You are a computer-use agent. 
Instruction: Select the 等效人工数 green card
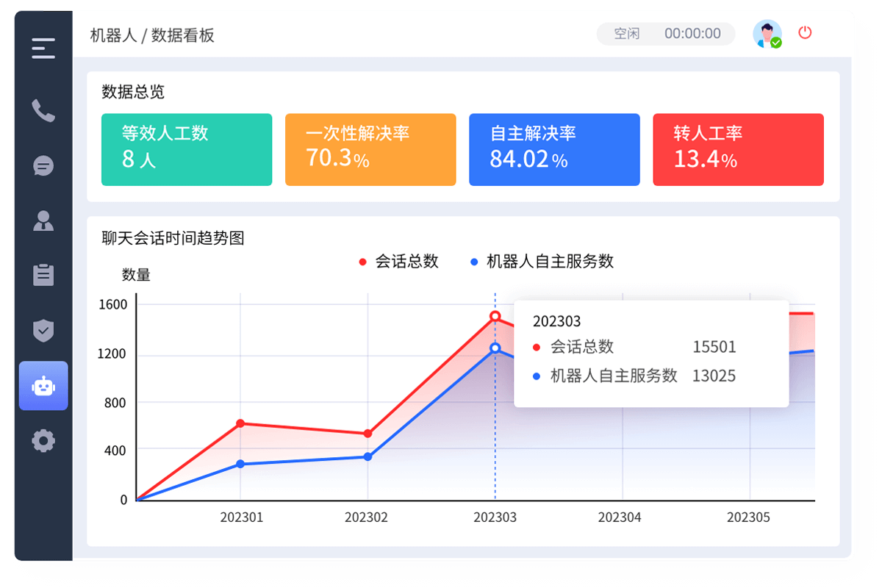187,149
